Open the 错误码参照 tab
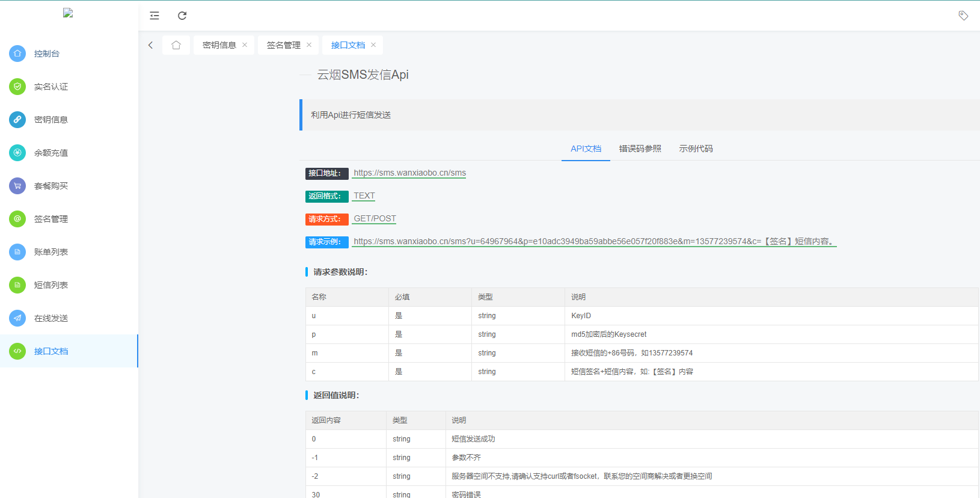The image size is (980, 498). (640, 149)
